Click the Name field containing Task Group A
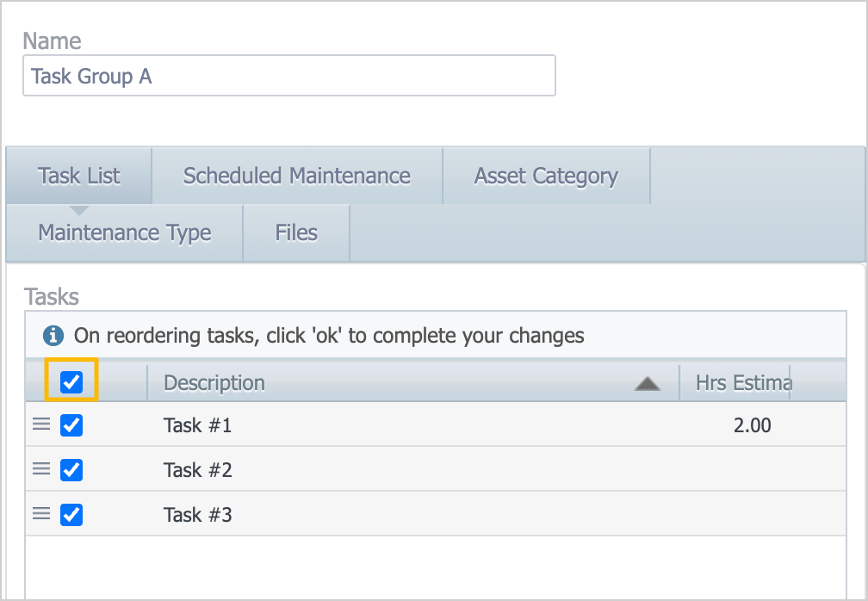 click(288, 76)
